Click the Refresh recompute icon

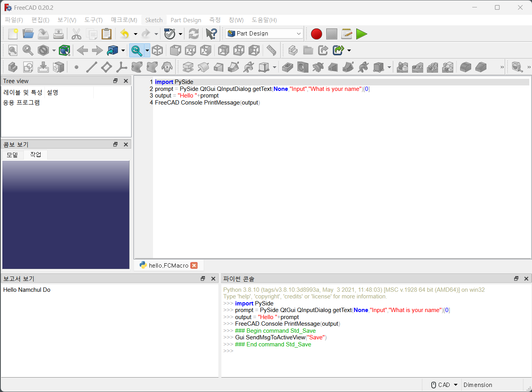pyautogui.click(x=194, y=34)
